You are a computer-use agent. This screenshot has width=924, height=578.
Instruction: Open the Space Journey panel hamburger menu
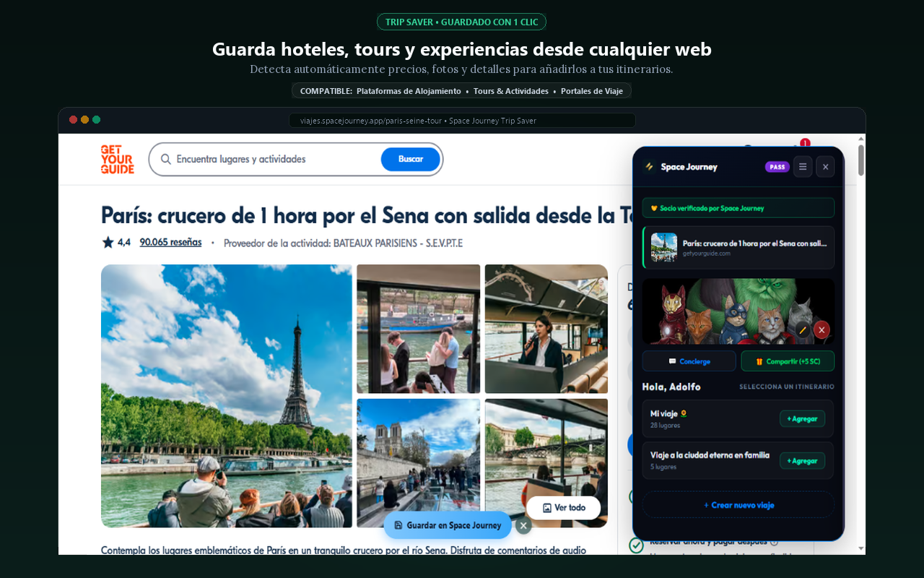(x=803, y=167)
